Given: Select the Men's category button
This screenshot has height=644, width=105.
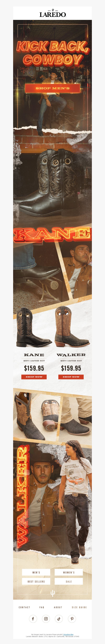Looking at the screenshot, I should click(36, 572).
